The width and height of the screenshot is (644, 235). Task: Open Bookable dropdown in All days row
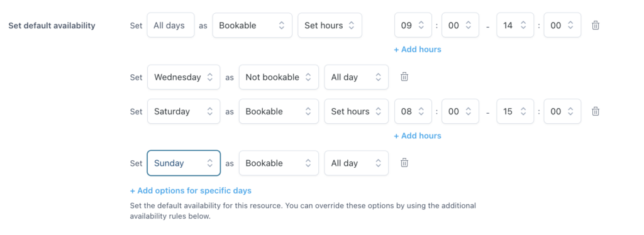[252, 25]
